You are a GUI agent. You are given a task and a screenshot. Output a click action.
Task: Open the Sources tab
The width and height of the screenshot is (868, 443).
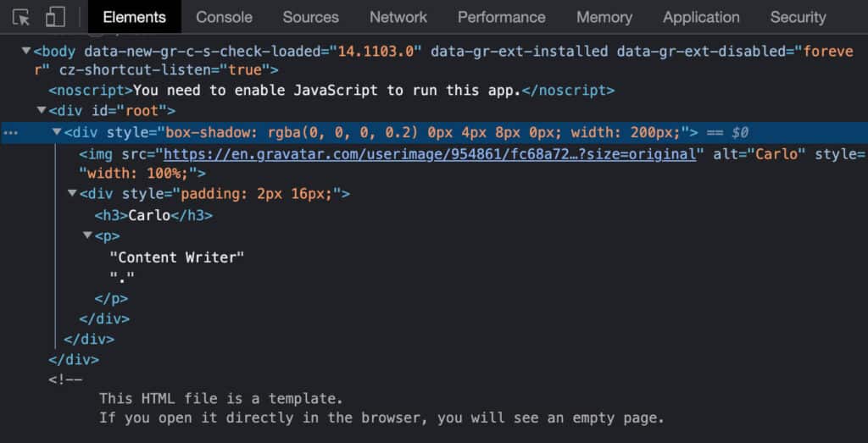[x=310, y=17]
